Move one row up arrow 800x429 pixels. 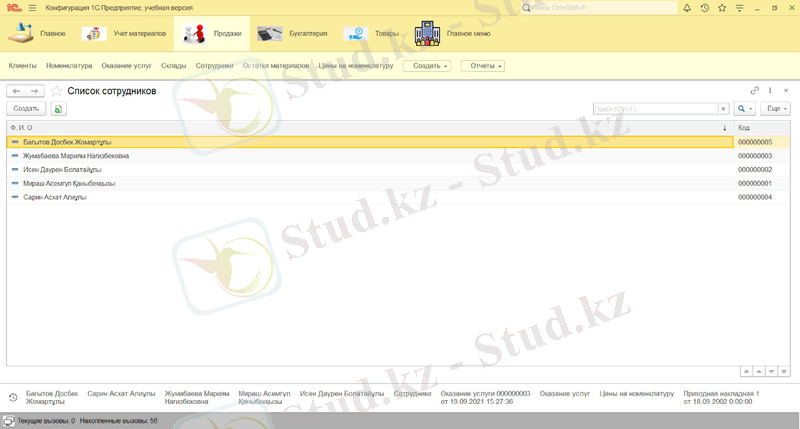(759, 371)
